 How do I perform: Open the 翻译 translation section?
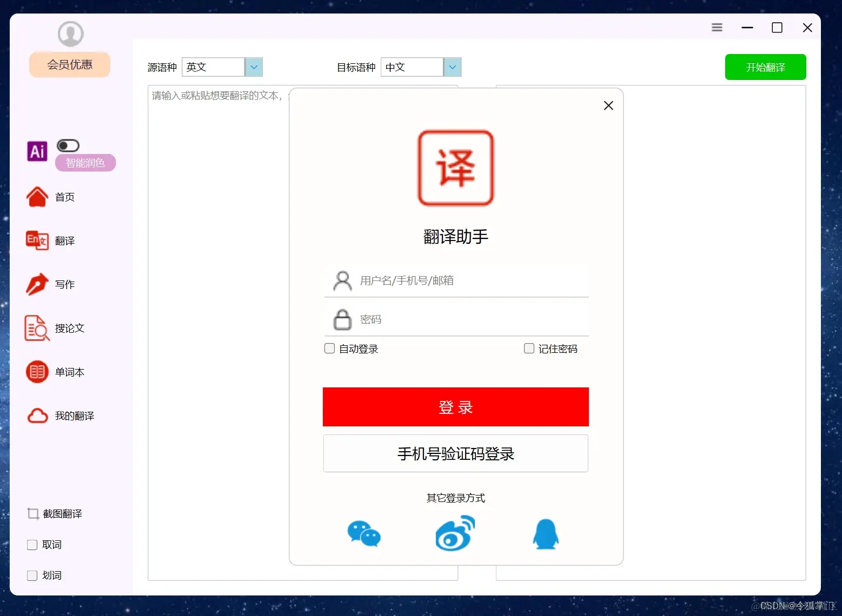coord(36,241)
